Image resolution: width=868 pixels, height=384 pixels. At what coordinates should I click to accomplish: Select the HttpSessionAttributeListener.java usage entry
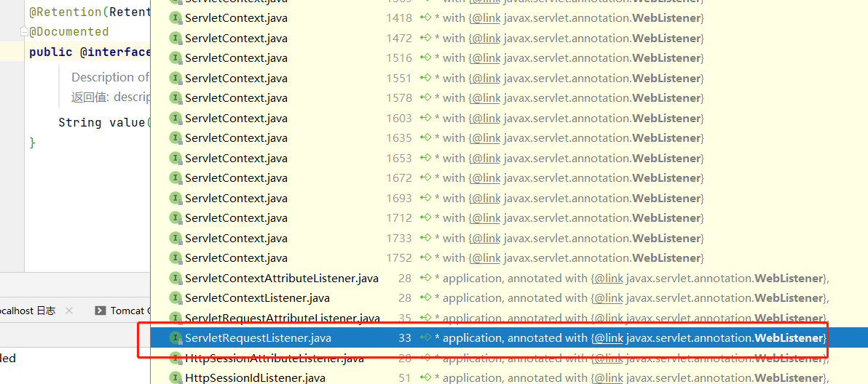274,358
